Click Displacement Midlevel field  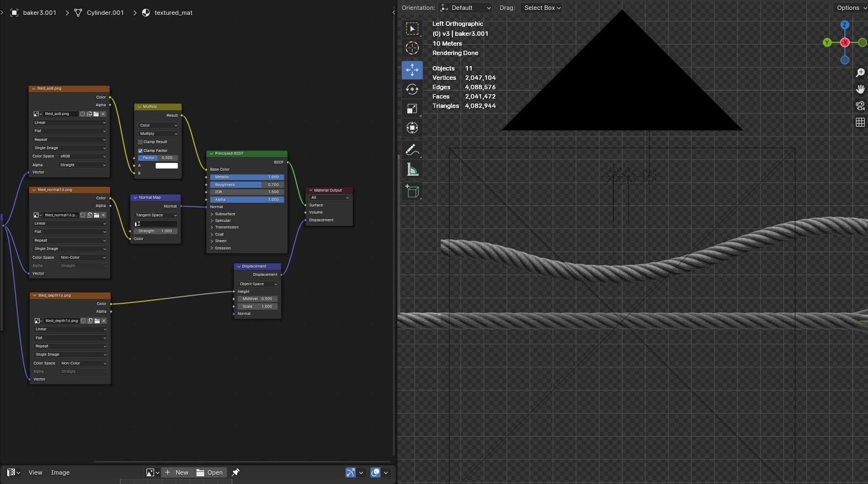[258, 299]
